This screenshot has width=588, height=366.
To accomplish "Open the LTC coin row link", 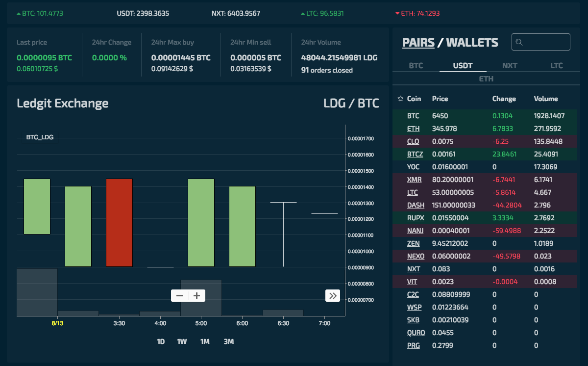I will (x=413, y=193).
